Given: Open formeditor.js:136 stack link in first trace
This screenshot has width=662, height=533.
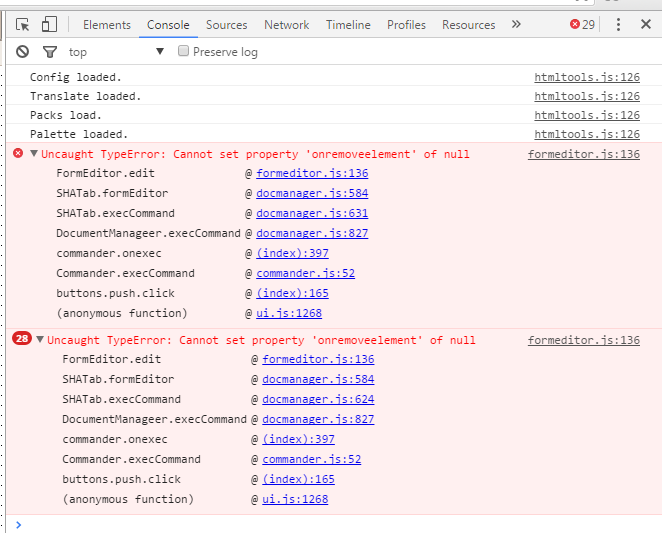Looking at the screenshot, I should point(312,173).
